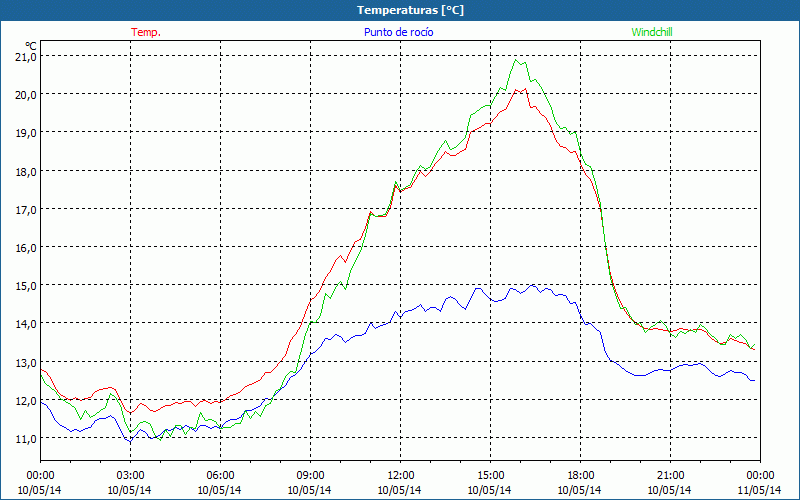800x500 pixels.
Task: Click the 14,0 y-axis value
Action: pos(26,324)
